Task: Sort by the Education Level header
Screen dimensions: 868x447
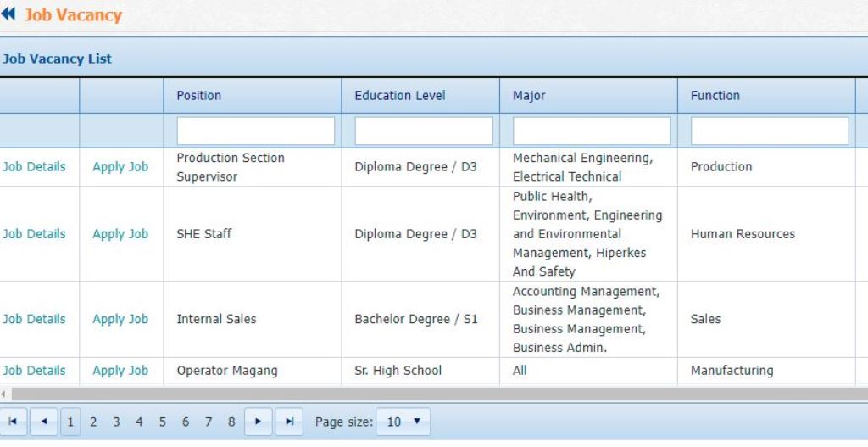Action: coord(399,96)
